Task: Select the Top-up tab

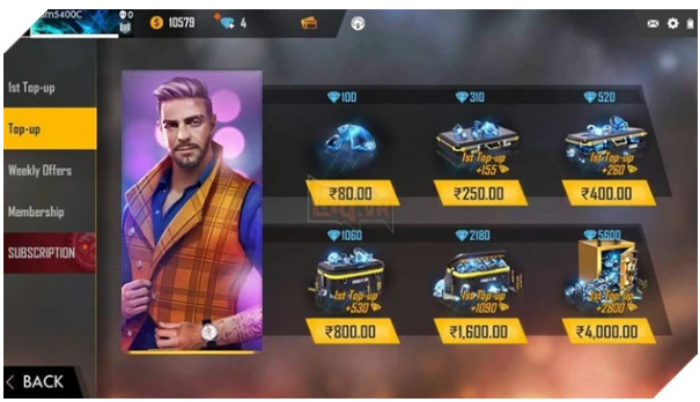Action: pos(50,129)
